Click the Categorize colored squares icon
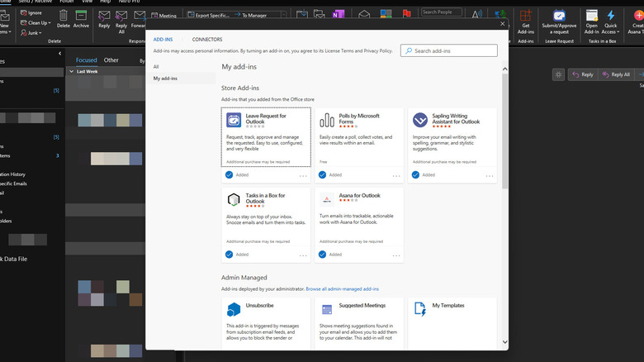The width and height of the screenshot is (644, 362). (x=386, y=14)
